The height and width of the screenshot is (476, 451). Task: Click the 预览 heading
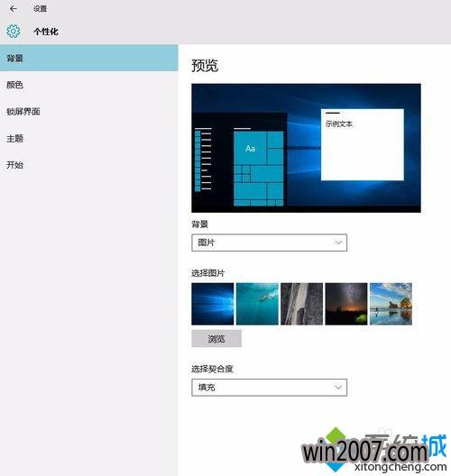[205, 65]
